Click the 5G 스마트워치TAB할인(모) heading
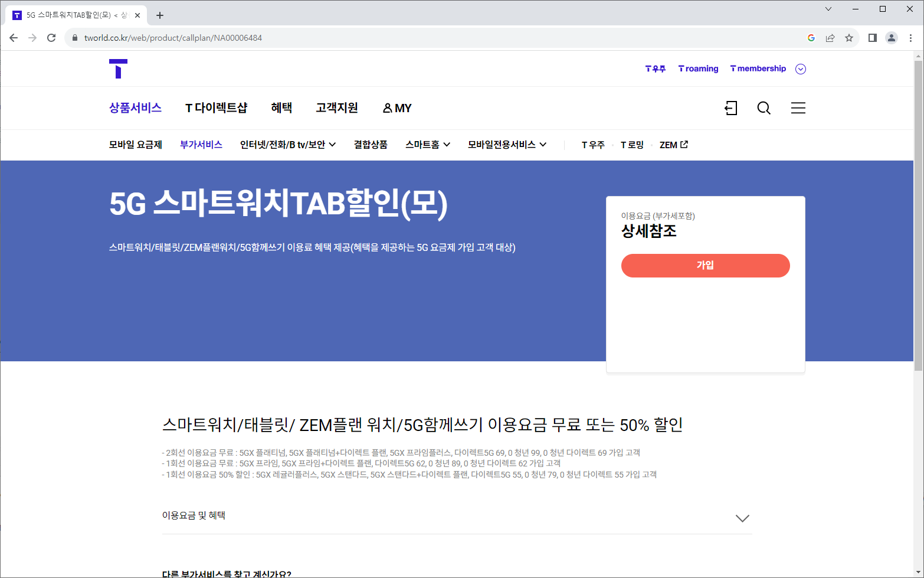Image resolution: width=924 pixels, height=578 pixels. tap(278, 204)
